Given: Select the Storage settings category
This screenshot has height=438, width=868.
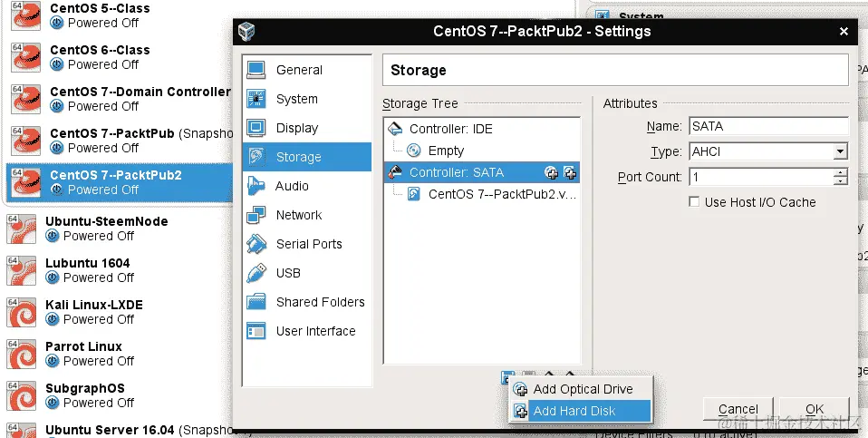Looking at the screenshot, I should [306, 157].
